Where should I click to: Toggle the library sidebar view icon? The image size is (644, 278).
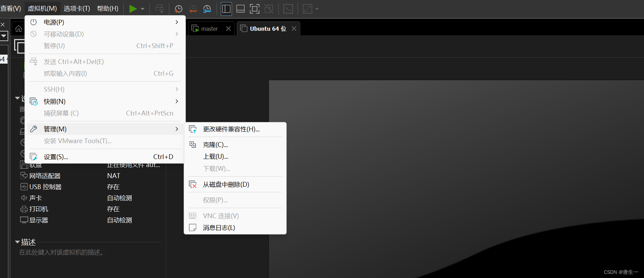226,9
